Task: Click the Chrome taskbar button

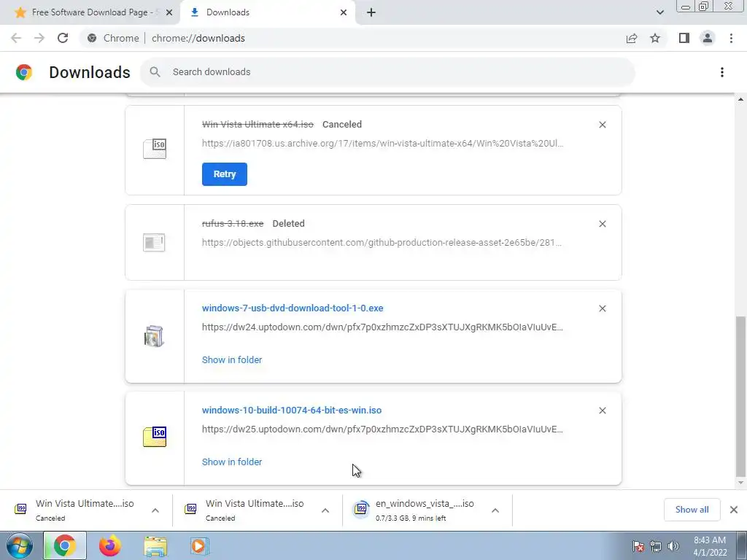Action: point(65,545)
